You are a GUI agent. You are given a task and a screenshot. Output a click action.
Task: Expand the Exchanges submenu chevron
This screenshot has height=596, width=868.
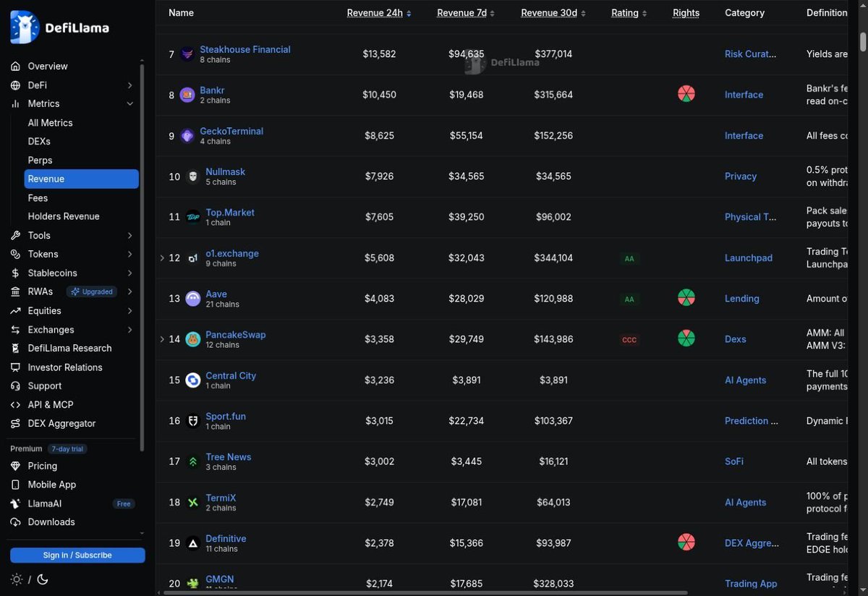(x=130, y=329)
